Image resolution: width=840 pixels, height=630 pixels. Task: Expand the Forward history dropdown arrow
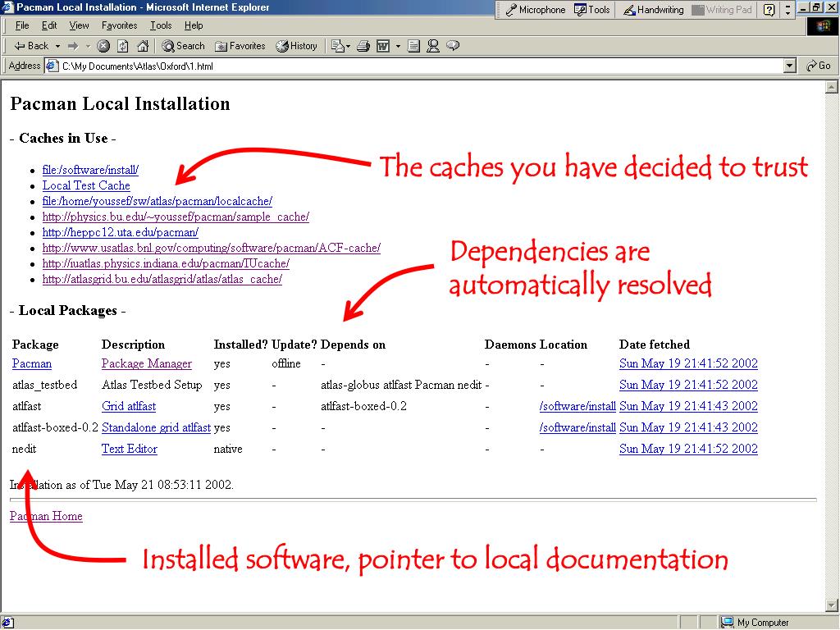tap(88, 46)
